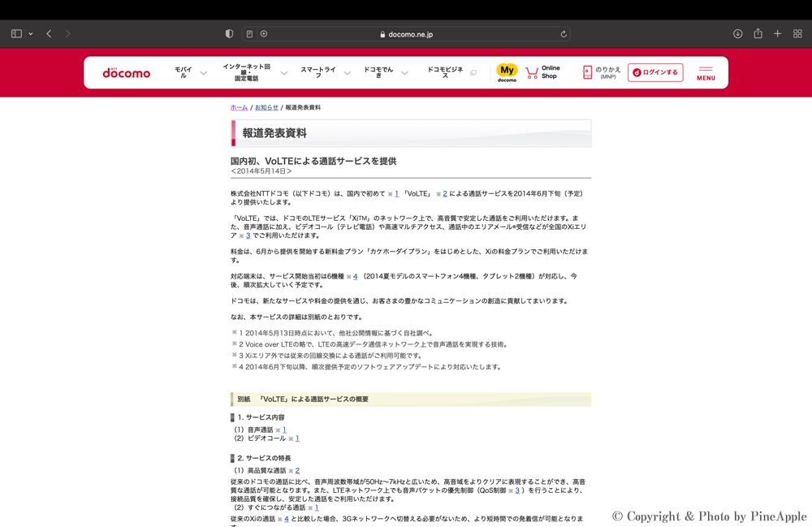
Task: Open the sidebar options chevron dropdown
Action: [31, 34]
